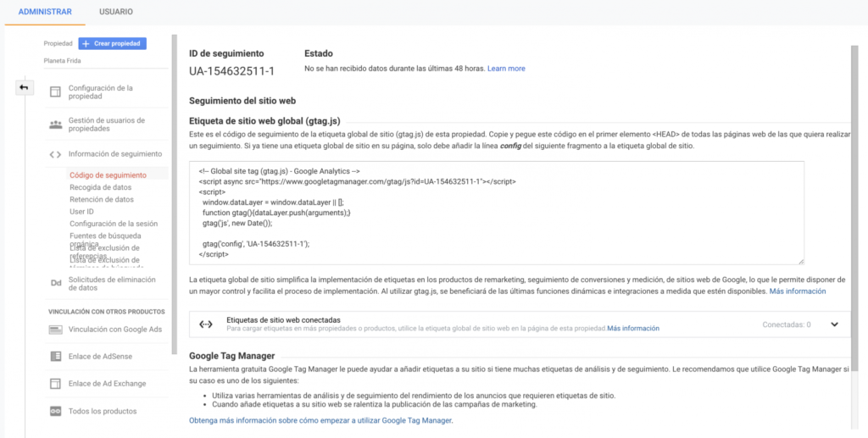Screen dimensions: 868x438
Task: Click the connected site tags icon
Action: (205, 324)
